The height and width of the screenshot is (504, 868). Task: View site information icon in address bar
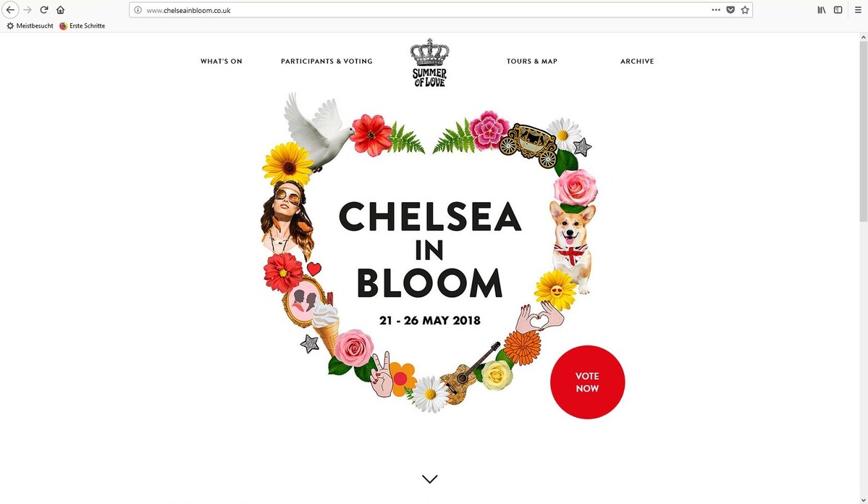(138, 10)
